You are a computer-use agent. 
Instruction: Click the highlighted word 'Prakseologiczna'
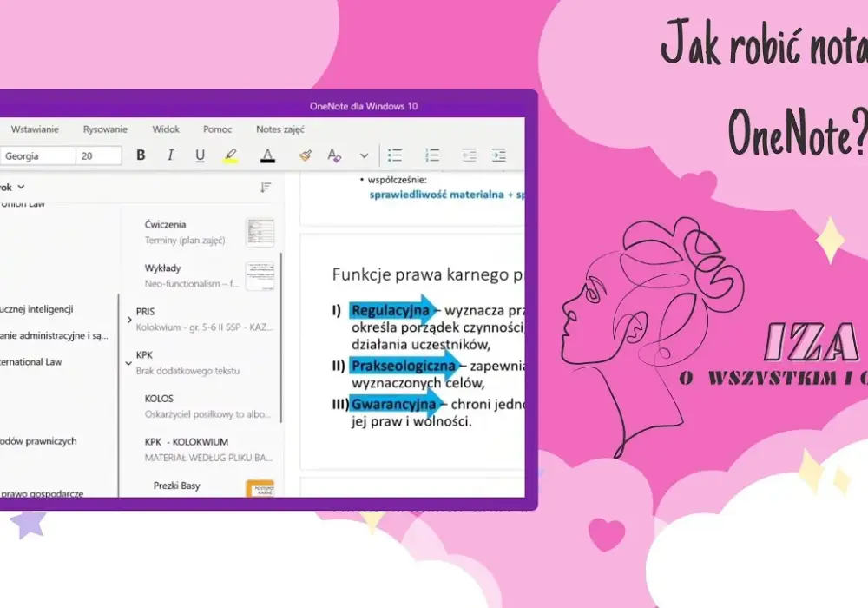pyautogui.click(x=403, y=366)
